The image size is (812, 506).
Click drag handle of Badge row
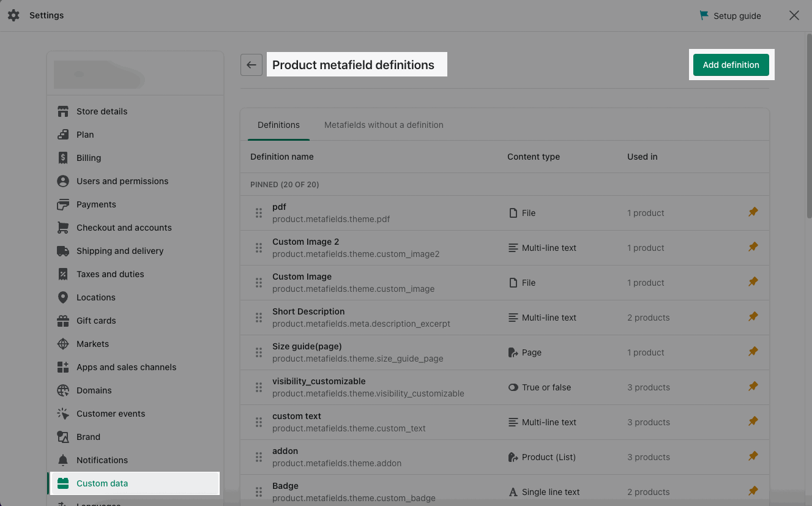[259, 492]
